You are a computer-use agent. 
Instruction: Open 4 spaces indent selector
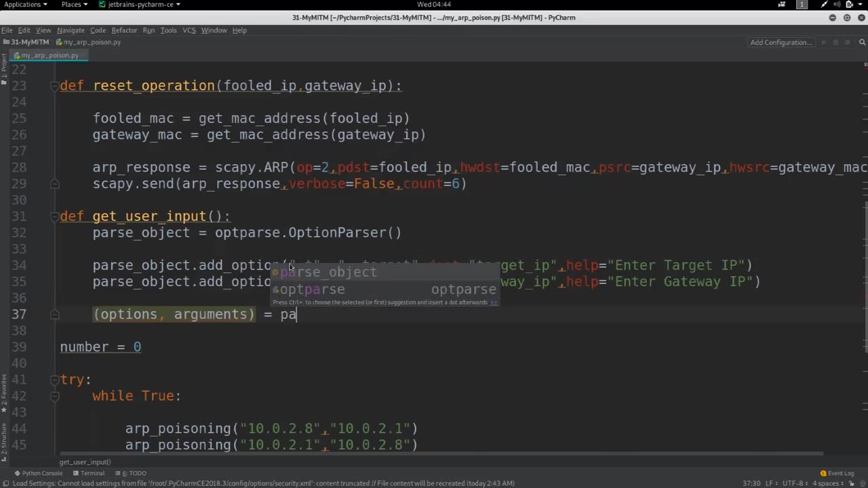829,483
